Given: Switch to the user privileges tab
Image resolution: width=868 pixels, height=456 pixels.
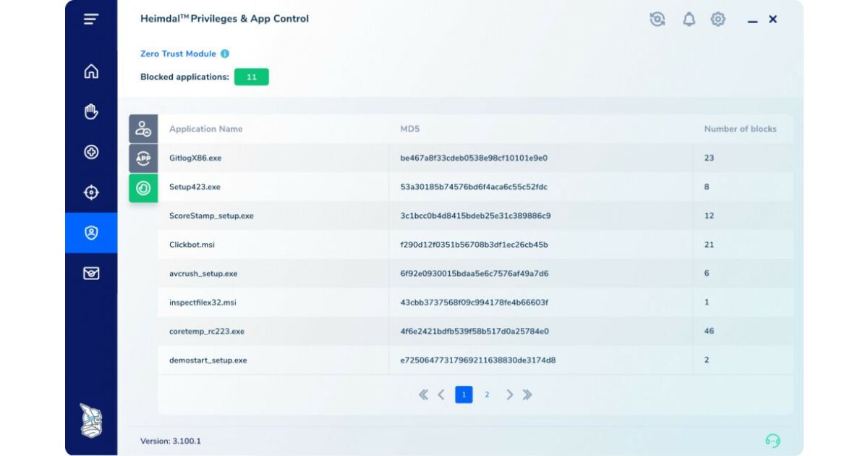Looking at the screenshot, I should pyautogui.click(x=143, y=129).
